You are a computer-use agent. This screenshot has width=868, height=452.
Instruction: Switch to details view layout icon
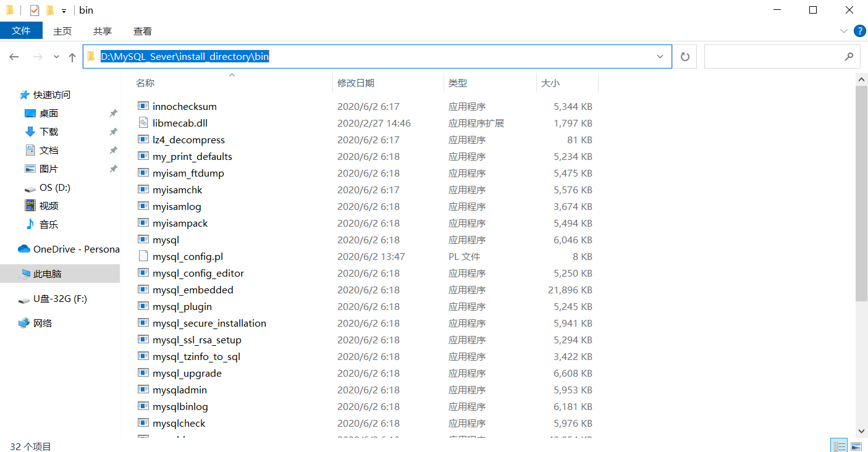point(839,446)
